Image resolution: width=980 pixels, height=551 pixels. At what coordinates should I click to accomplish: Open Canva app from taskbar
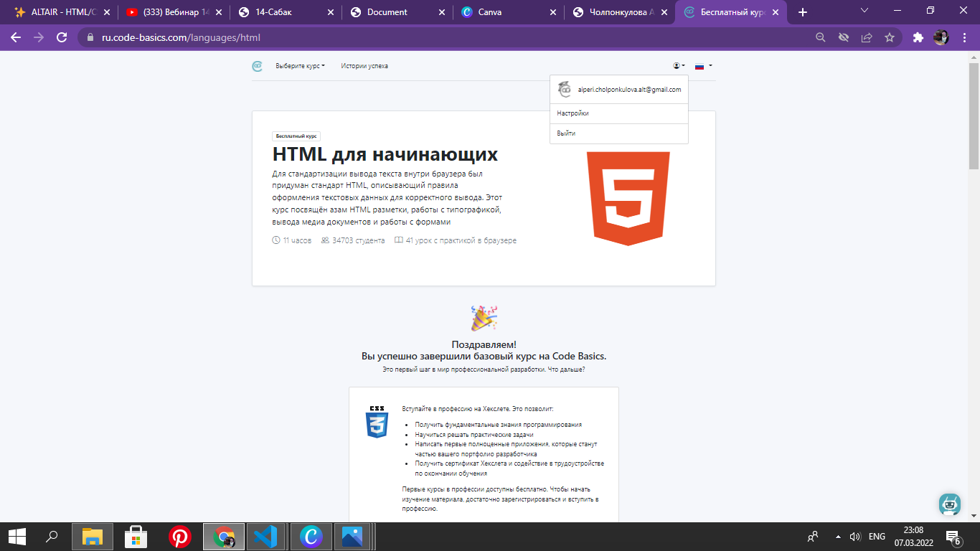(x=311, y=536)
